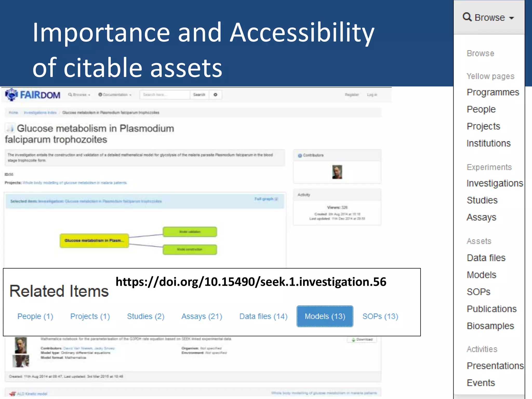
Task: Choose Programmes from Browse menu
Action: click(493, 92)
